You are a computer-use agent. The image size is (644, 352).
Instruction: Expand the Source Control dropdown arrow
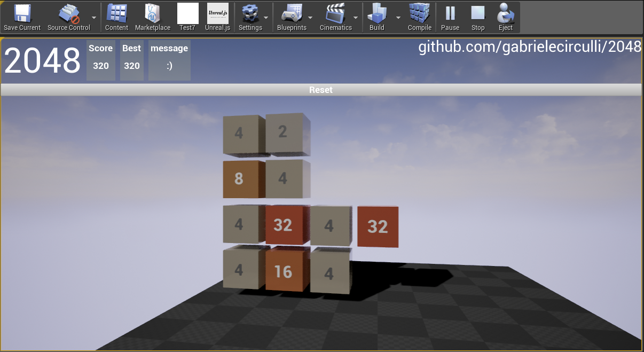(95, 17)
